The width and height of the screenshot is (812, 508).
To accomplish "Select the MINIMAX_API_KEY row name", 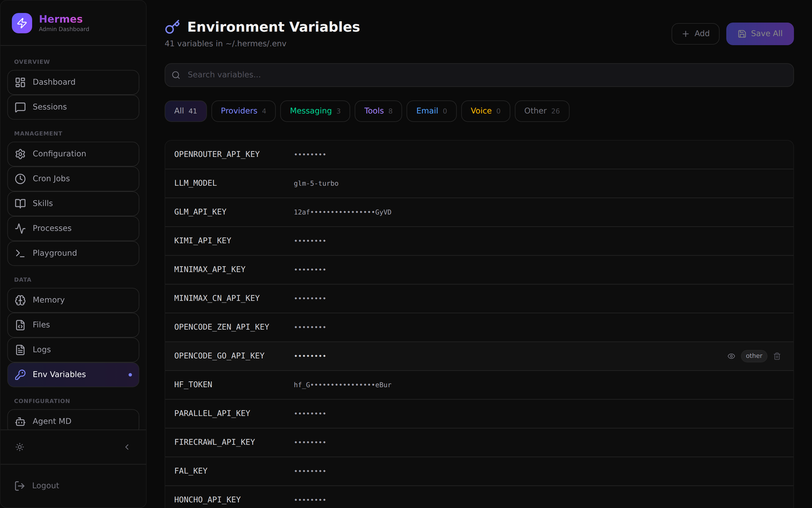I will (210, 270).
